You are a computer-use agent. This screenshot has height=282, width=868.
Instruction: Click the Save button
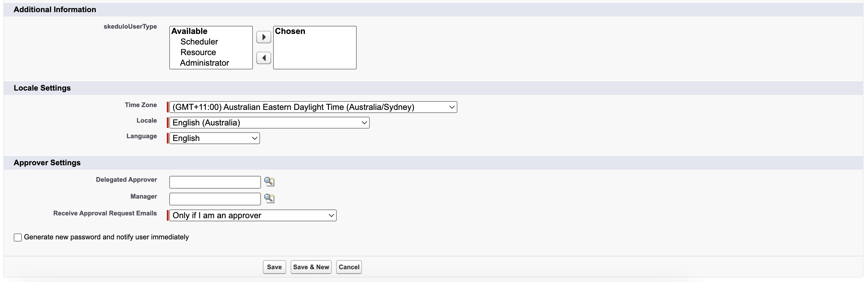tap(274, 267)
